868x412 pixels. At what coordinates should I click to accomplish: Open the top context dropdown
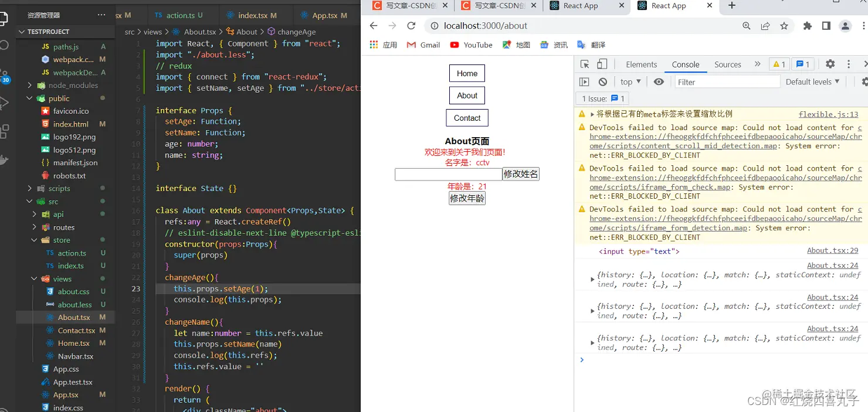point(630,82)
